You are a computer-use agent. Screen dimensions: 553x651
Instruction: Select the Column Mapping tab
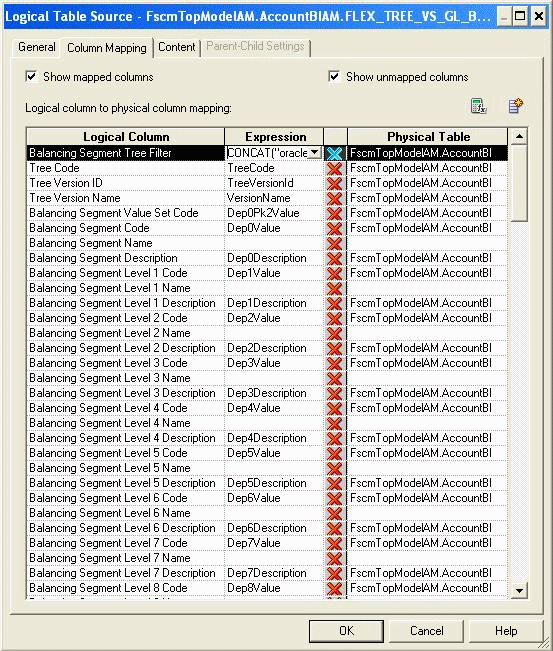pos(107,48)
